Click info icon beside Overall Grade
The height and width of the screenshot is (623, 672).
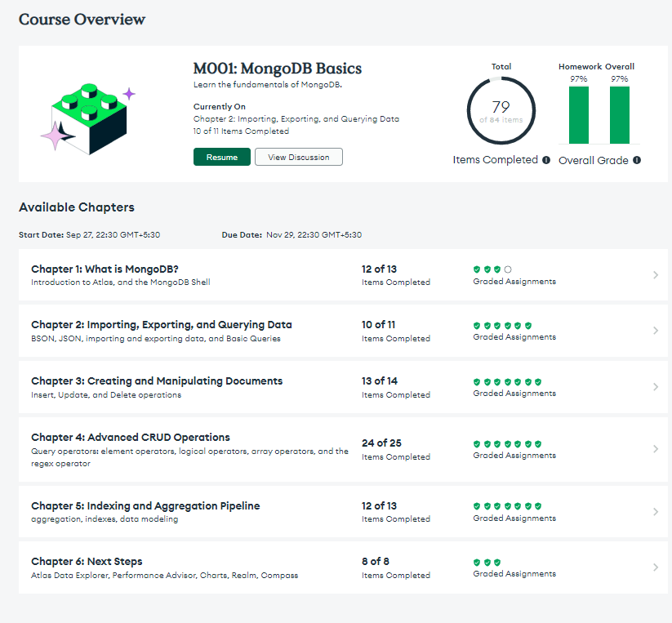[637, 160]
